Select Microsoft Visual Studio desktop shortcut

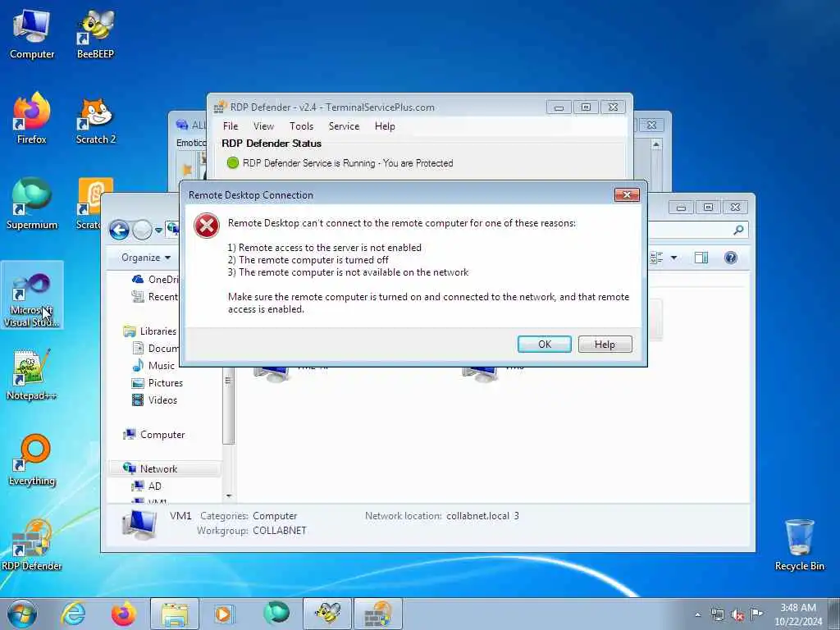(x=32, y=295)
